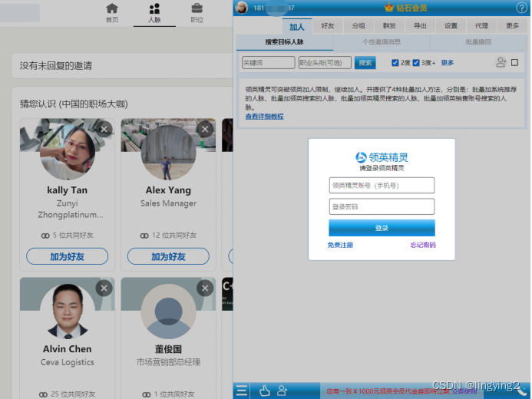The image size is (532, 399).
Task: Go to the LinkedIn home icon 首页
Action: (112, 13)
